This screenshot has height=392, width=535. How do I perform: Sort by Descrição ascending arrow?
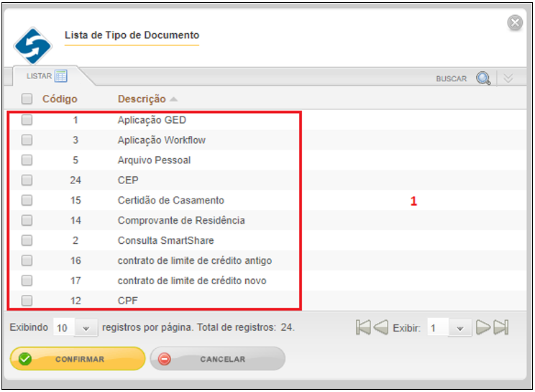point(174,99)
